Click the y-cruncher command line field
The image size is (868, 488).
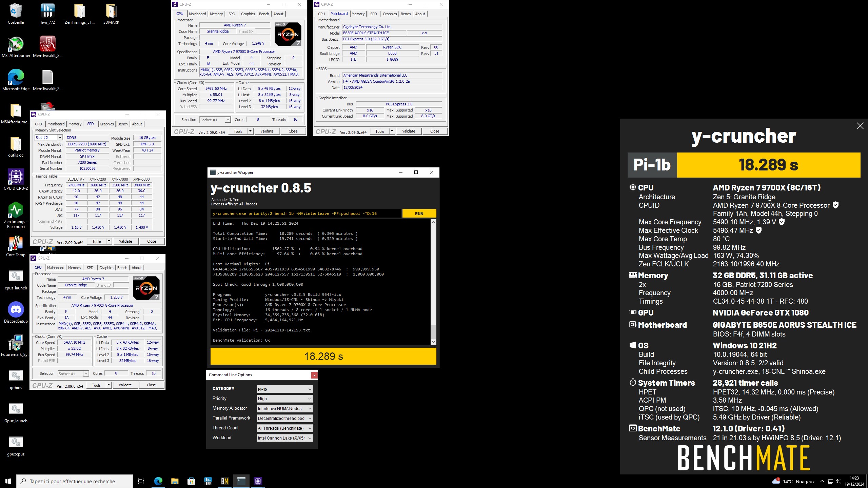305,213
